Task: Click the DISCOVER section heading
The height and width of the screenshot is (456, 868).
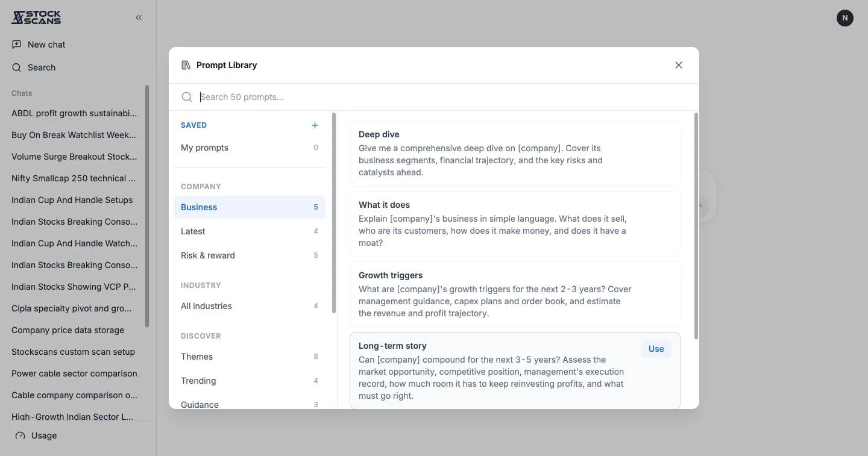Action: tap(201, 336)
